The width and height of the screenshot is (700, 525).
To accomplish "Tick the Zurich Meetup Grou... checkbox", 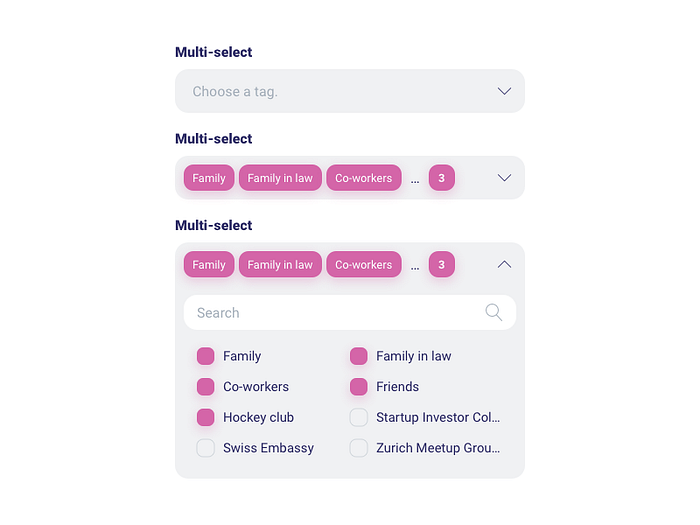I will pyautogui.click(x=358, y=448).
